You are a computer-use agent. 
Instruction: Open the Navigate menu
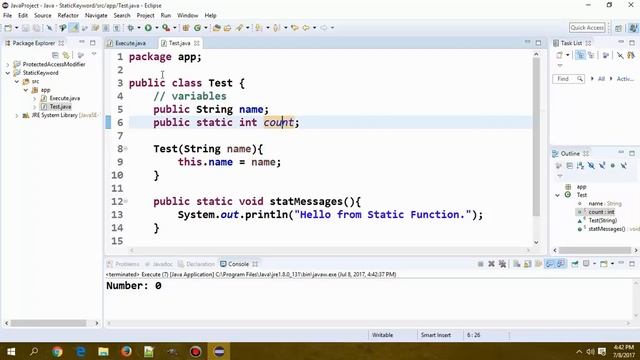[x=96, y=15]
